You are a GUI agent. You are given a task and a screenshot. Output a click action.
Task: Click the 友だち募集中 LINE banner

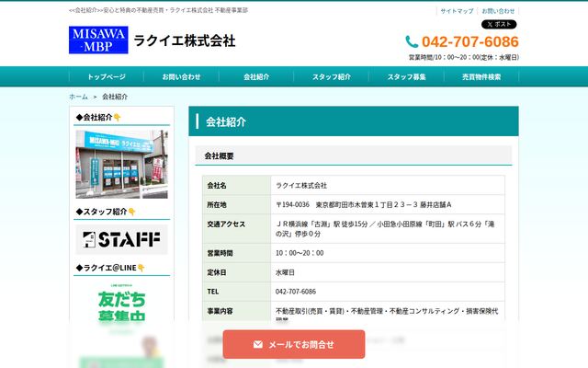click(x=121, y=325)
